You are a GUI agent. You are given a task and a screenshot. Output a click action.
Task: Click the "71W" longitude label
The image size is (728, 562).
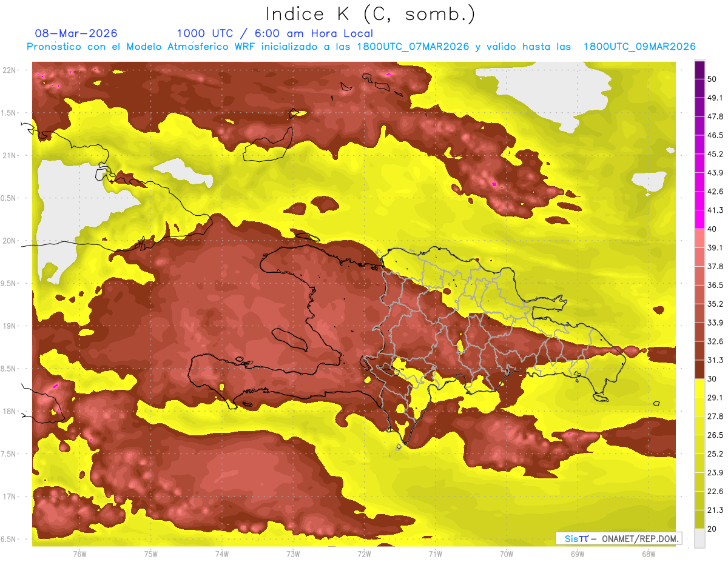pyautogui.click(x=435, y=554)
